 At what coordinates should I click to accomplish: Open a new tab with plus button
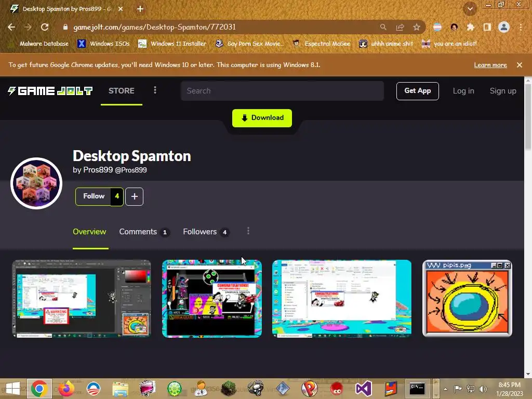coord(140,9)
